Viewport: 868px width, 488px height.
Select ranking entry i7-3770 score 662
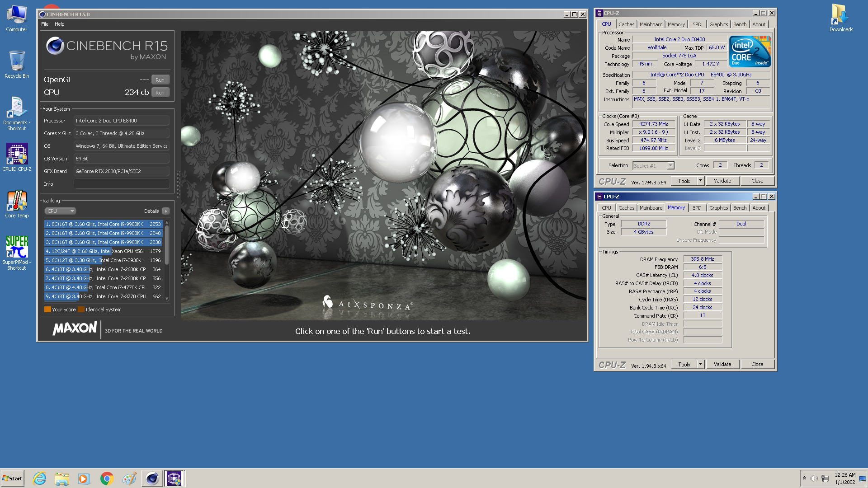click(104, 296)
